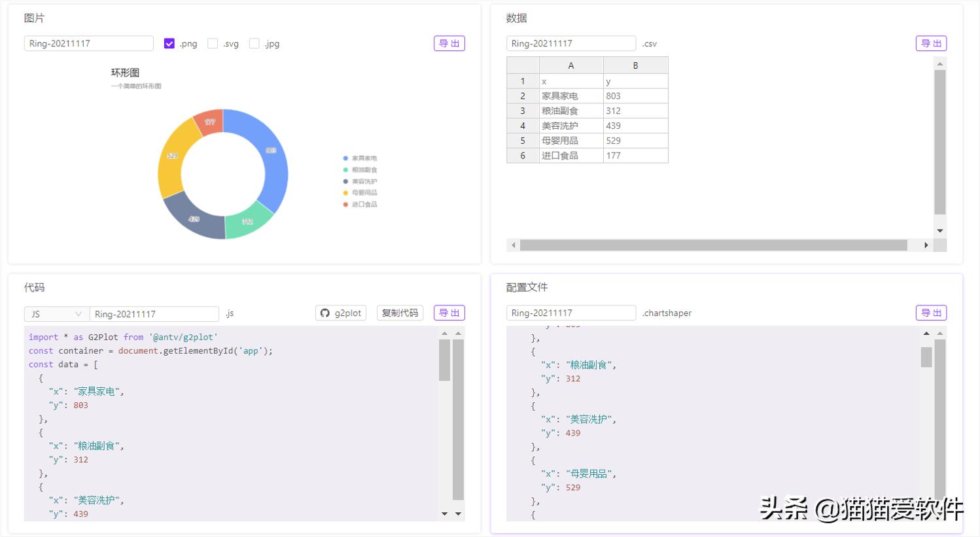This screenshot has height=537, width=980.
Task: Select column B header in data table
Action: (x=635, y=65)
